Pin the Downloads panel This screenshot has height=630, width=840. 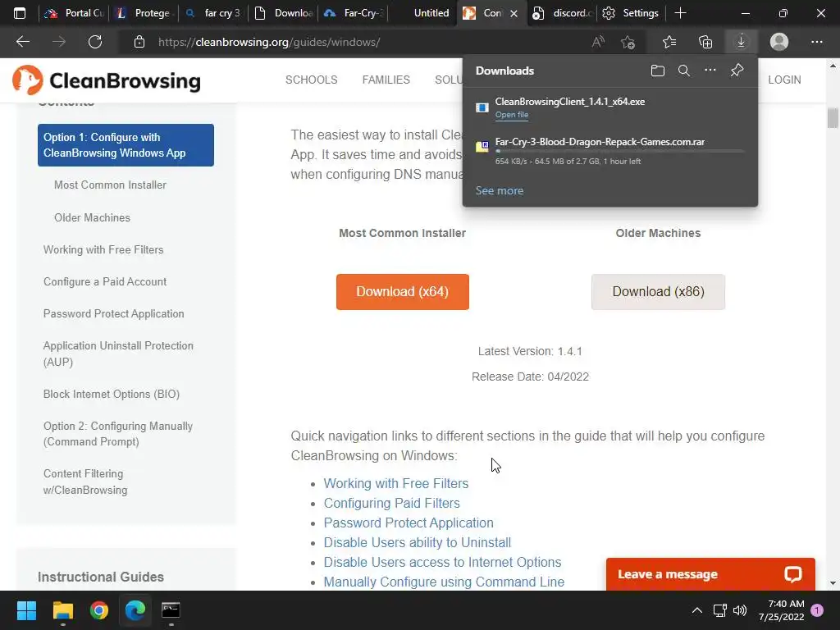[x=737, y=71]
